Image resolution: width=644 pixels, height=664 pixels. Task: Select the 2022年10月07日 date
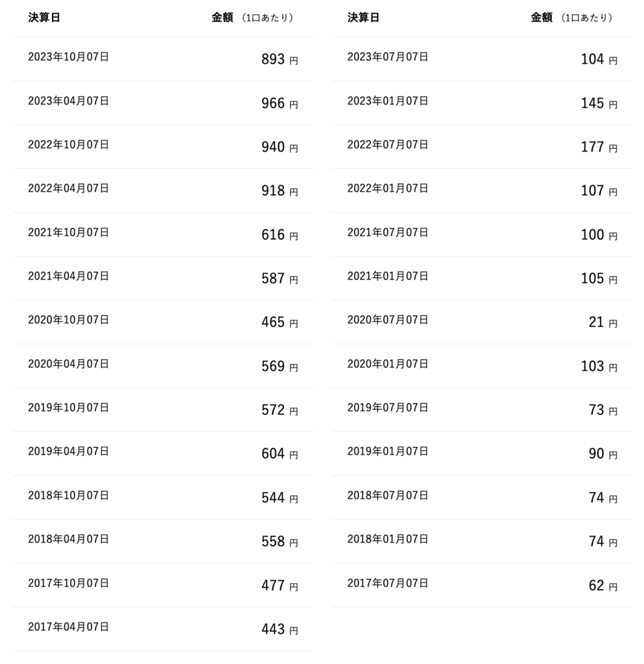click(x=68, y=145)
